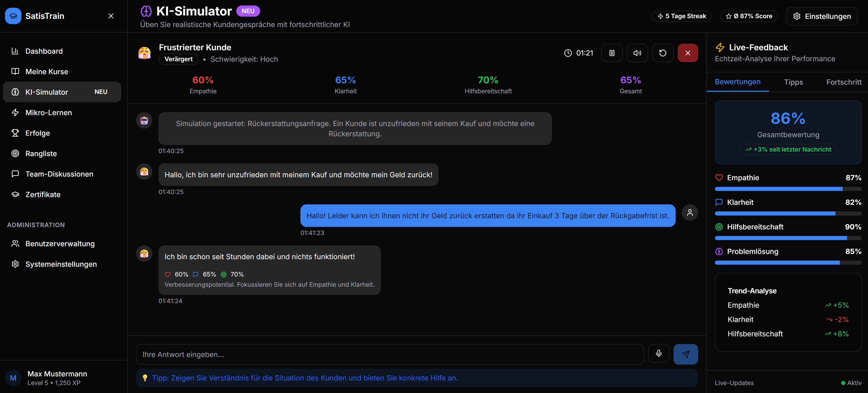Click the Ø 87% Score badge
Image resolution: width=868 pixels, height=393 pixels.
[x=749, y=16]
